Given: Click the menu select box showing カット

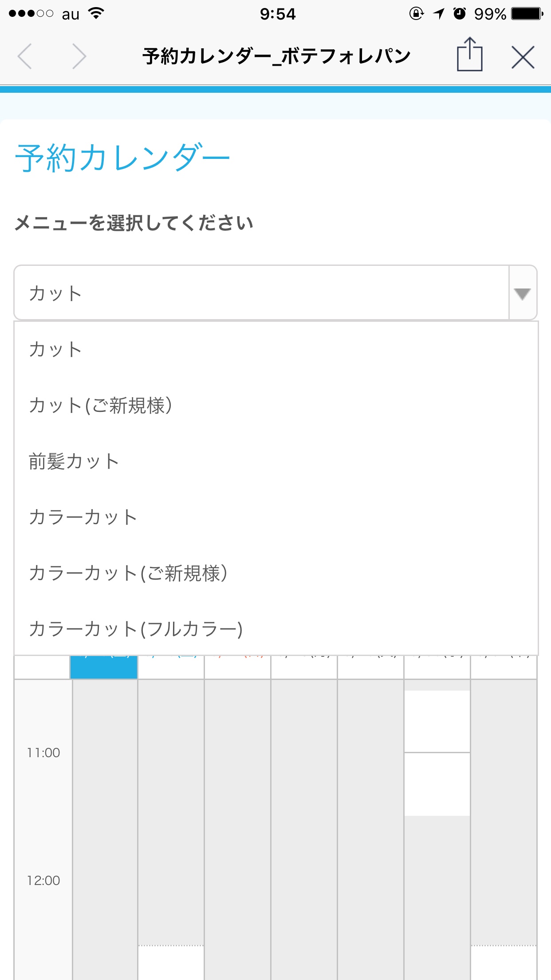Looking at the screenshot, I should (262, 293).
